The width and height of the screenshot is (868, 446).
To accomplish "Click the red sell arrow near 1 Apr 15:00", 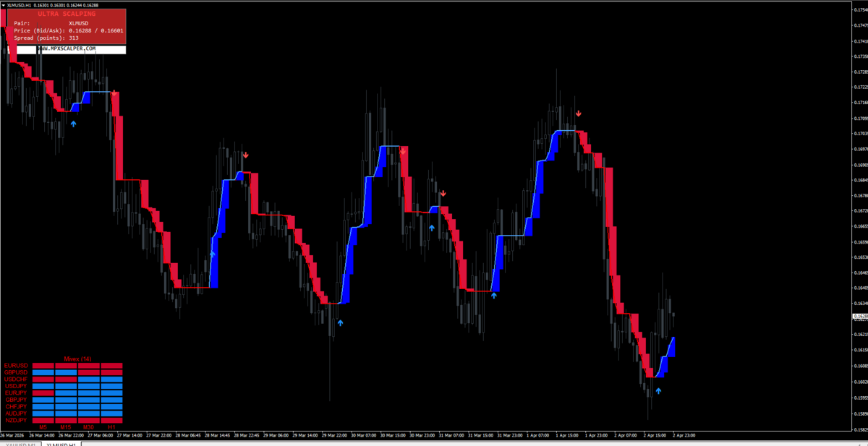I will click(x=578, y=113).
